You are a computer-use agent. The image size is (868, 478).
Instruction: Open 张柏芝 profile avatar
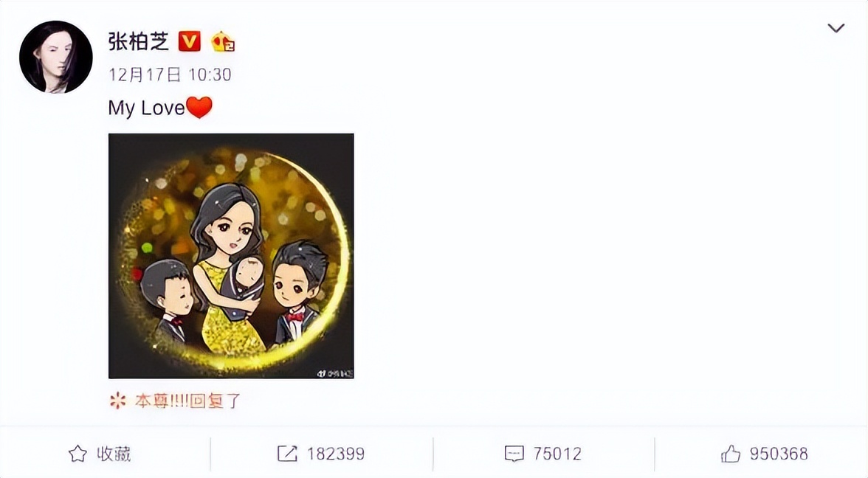point(56,57)
